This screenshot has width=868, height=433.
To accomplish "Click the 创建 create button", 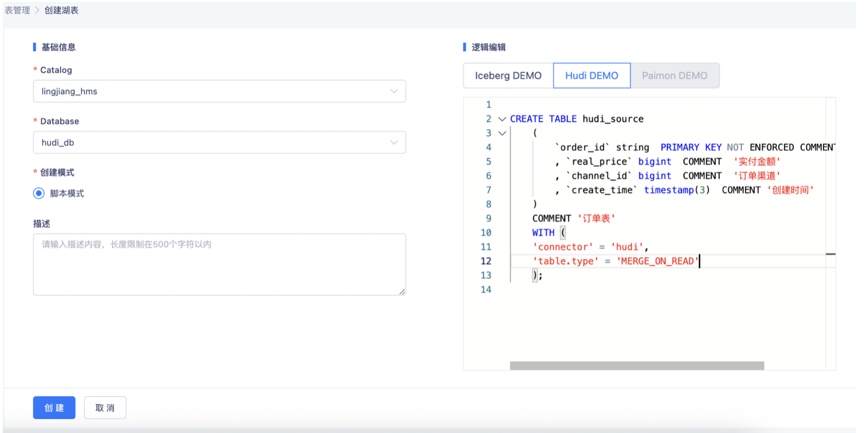I will pos(54,408).
